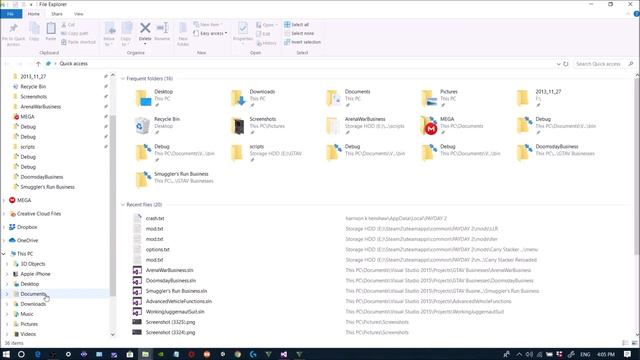Viewport: 640px width, 360px height.
Task: Click the New folder ribbon icon
Action: 183,28
